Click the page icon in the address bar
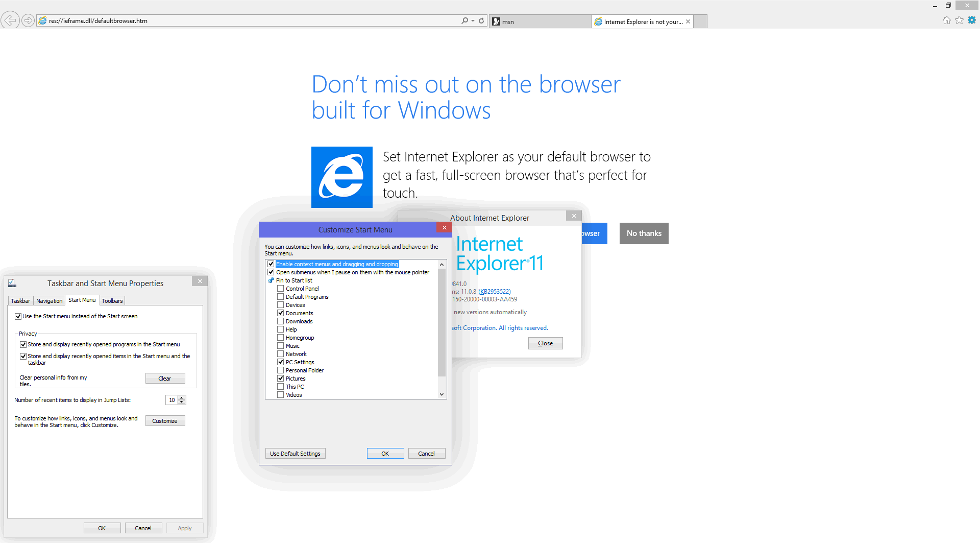Image resolution: width=980 pixels, height=543 pixels. 43,21
